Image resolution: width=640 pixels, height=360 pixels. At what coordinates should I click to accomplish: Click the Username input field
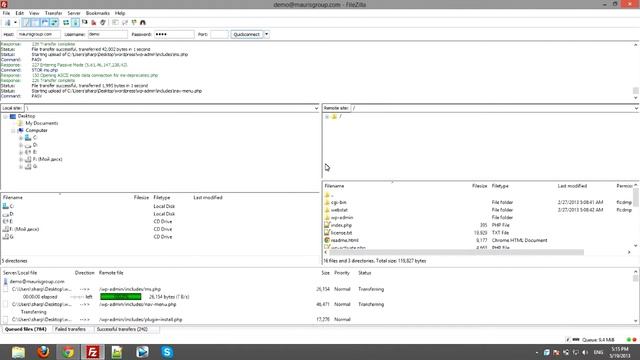(107, 34)
